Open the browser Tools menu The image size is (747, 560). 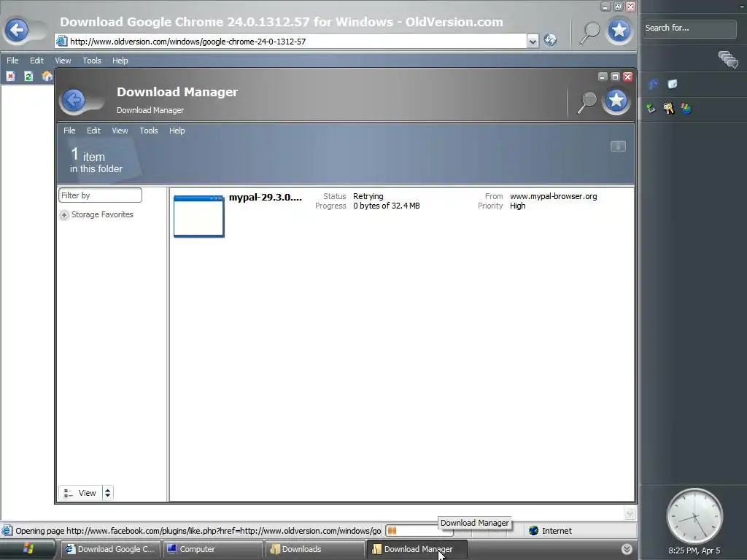point(92,61)
